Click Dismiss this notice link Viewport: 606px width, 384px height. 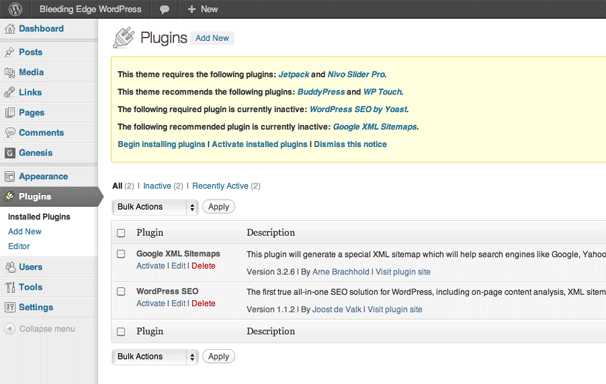coord(350,144)
